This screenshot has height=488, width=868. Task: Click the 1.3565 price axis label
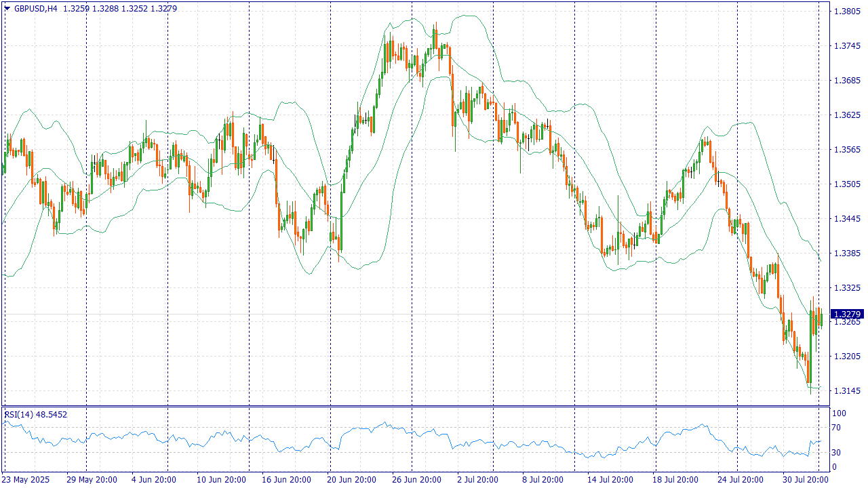pos(847,150)
